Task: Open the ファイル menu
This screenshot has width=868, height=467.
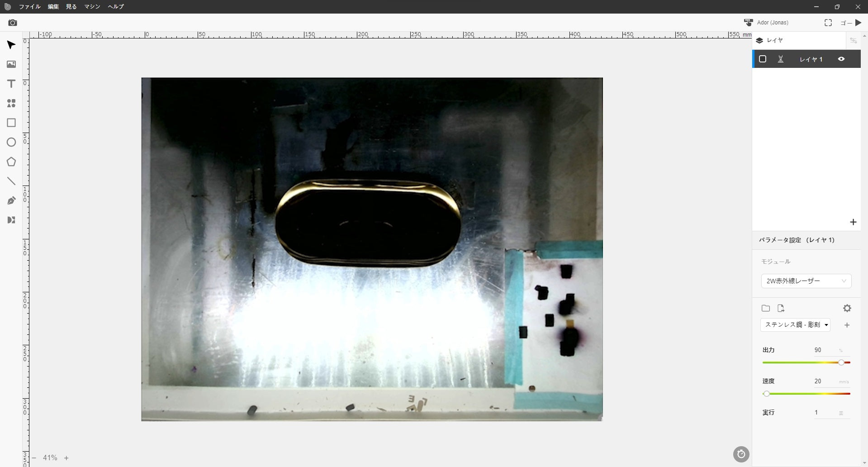Action: pyautogui.click(x=29, y=7)
